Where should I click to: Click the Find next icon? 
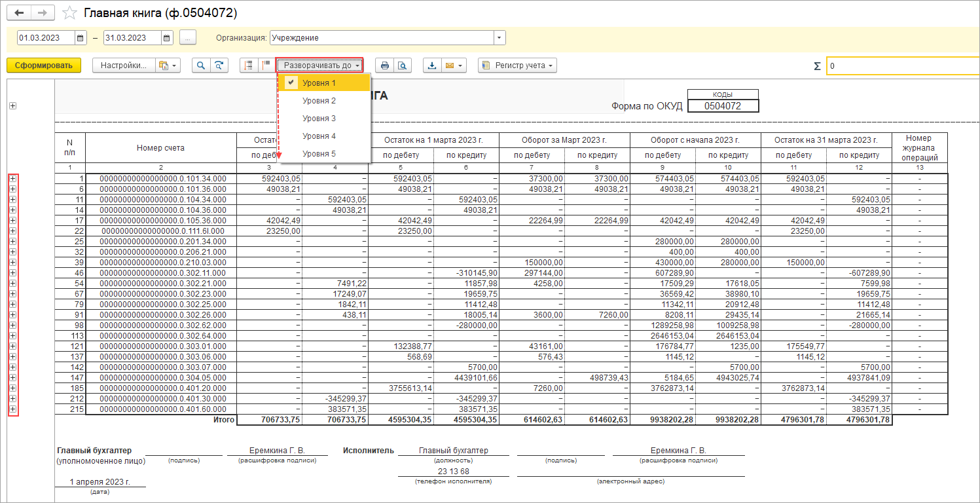click(218, 65)
